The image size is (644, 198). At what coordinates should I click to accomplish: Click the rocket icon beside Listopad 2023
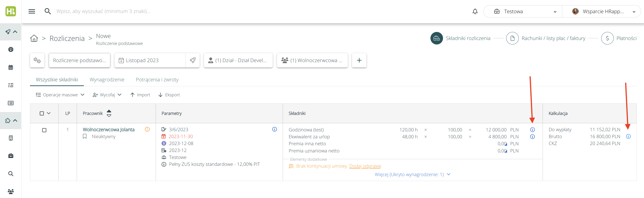click(x=192, y=60)
